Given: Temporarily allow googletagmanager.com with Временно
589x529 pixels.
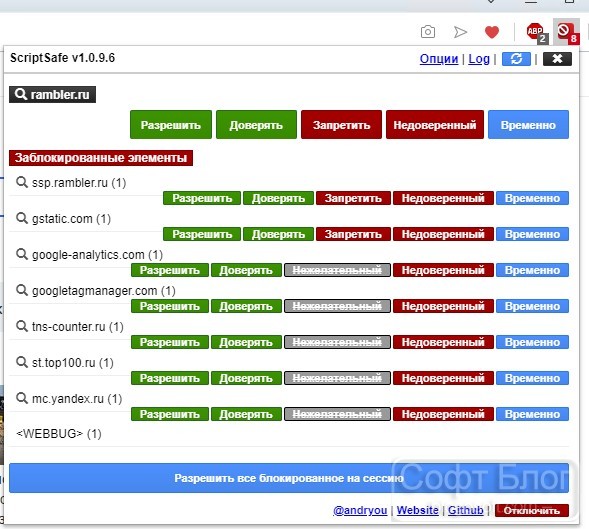Looking at the screenshot, I should [532, 306].
